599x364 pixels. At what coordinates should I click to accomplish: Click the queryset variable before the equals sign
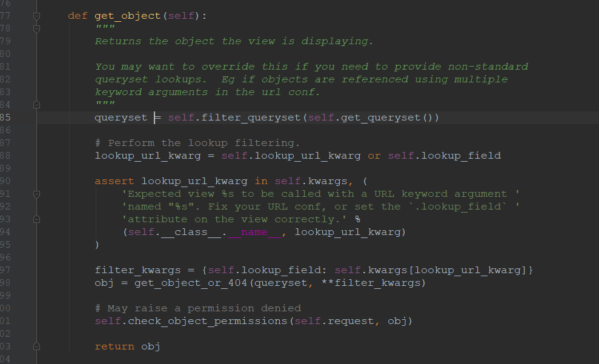click(121, 117)
